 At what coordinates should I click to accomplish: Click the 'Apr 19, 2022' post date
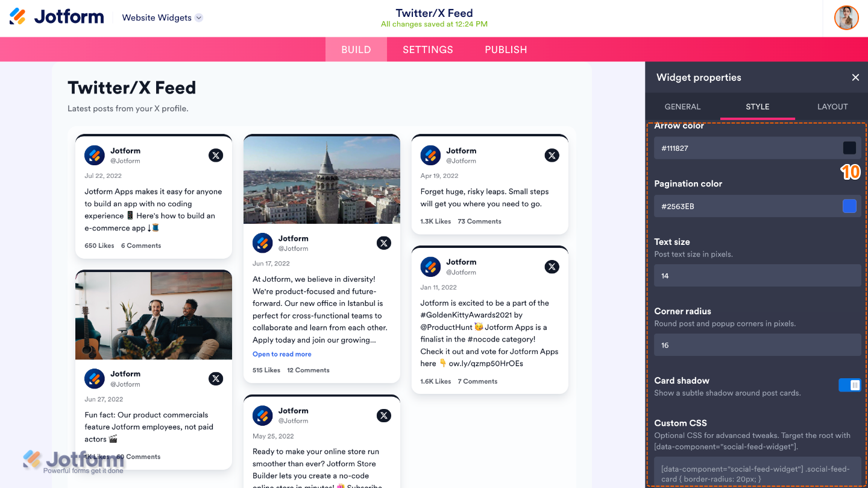(x=439, y=176)
